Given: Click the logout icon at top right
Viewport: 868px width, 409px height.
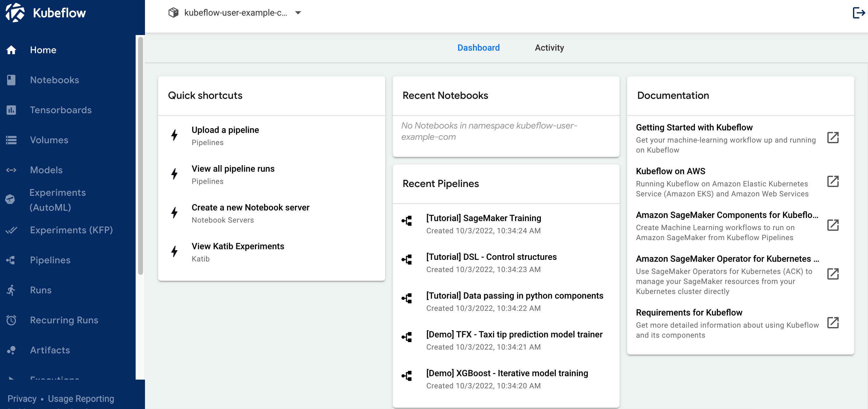Looking at the screenshot, I should click(859, 13).
